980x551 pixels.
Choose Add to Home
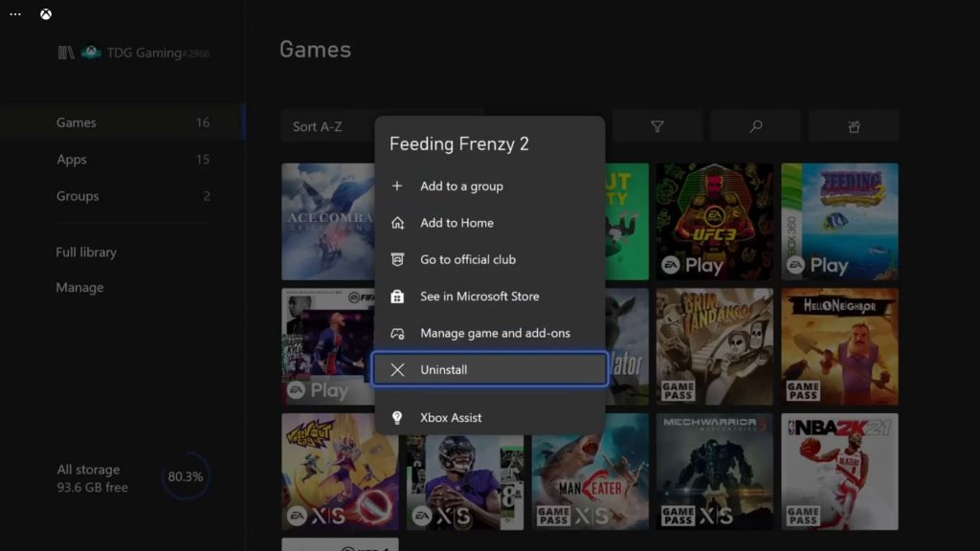tap(490, 223)
